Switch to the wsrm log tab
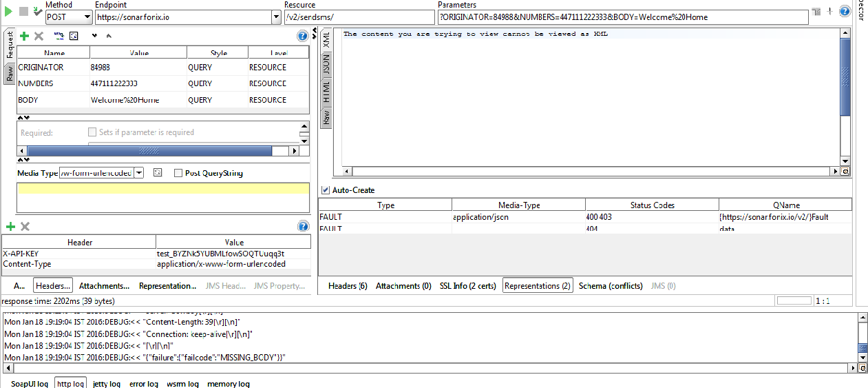This screenshot has height=388, width=868. coord(182,383)
